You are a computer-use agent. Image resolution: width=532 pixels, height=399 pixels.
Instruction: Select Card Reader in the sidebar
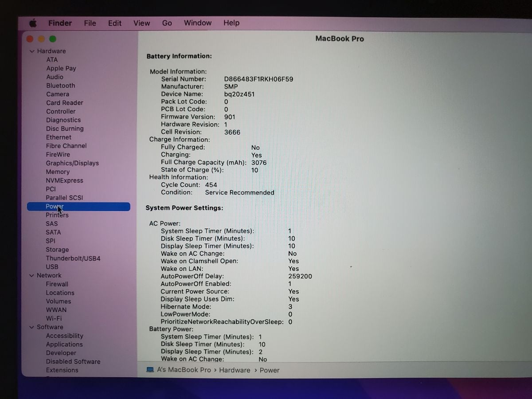[65, 103]
